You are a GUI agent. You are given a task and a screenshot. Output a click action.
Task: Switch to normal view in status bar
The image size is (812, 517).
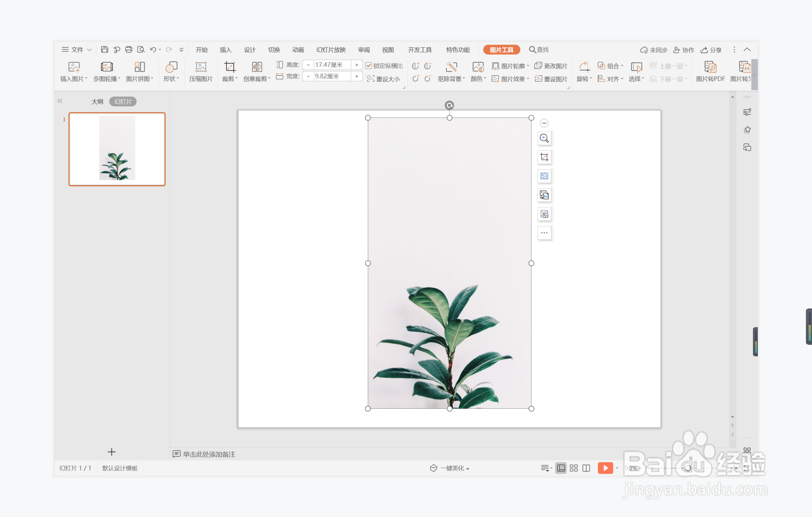pyautogui.click(x=561, y=468)
